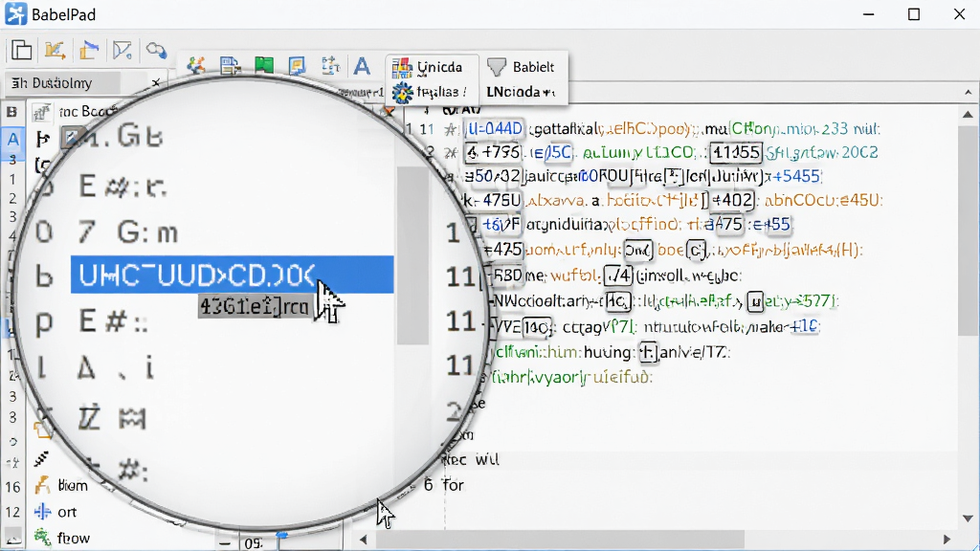Viewport: 980px width, 551px height.
Task: Click the save disk document icon
Action: [x=231, y=65]
